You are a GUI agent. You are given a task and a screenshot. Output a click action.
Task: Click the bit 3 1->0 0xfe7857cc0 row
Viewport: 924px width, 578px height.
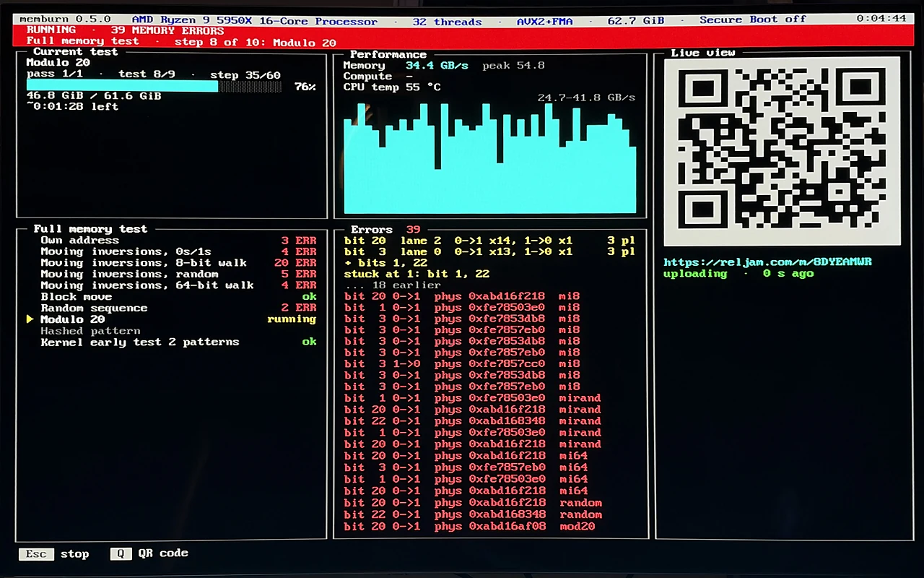click(462, 363)
